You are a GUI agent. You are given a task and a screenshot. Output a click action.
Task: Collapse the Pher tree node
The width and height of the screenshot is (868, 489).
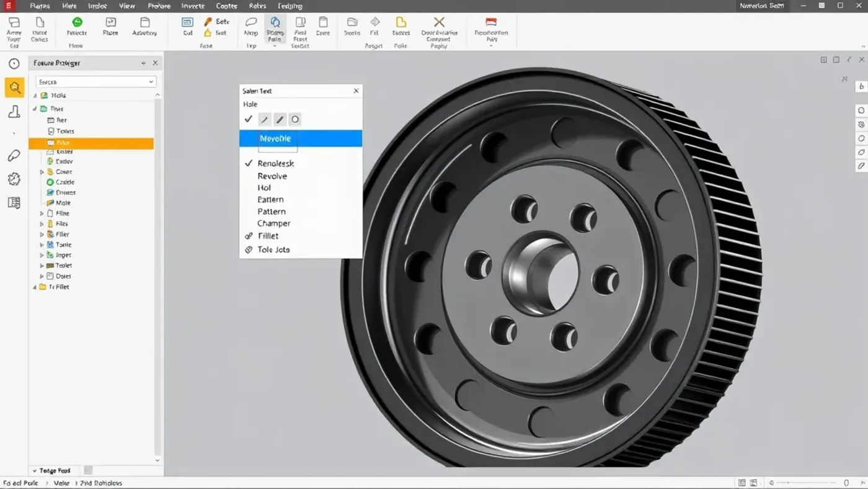[35, 109]
